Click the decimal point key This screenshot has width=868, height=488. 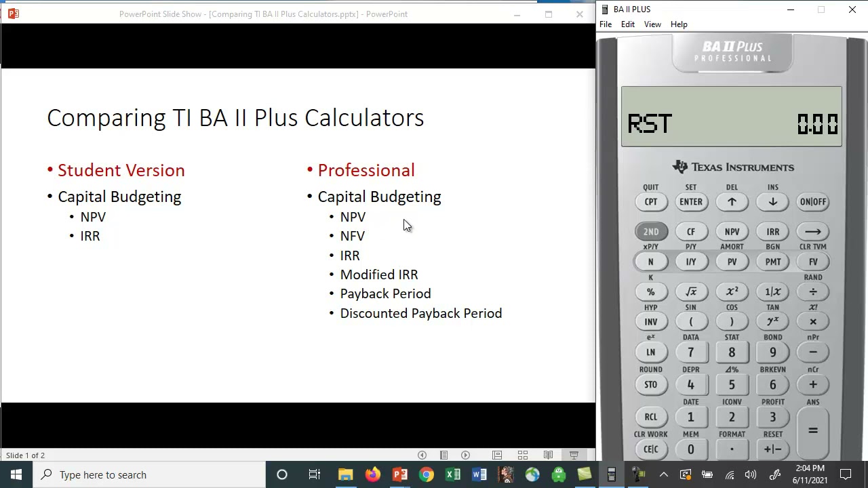732,449
